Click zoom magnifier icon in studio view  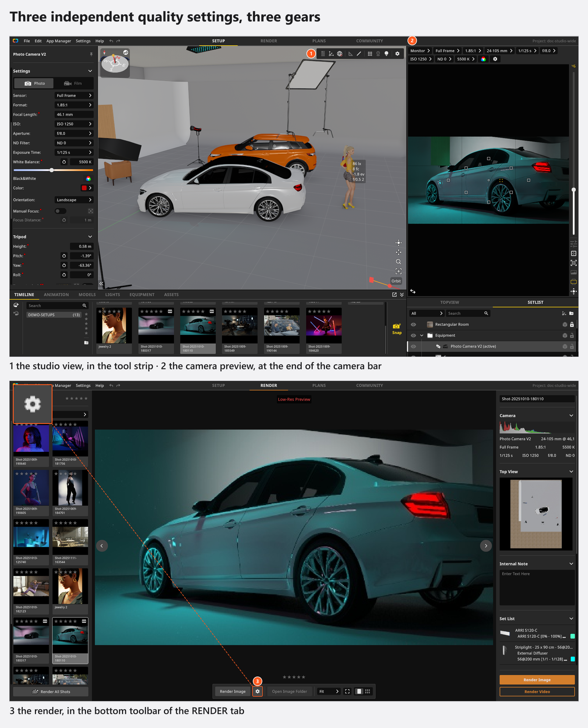398,262
